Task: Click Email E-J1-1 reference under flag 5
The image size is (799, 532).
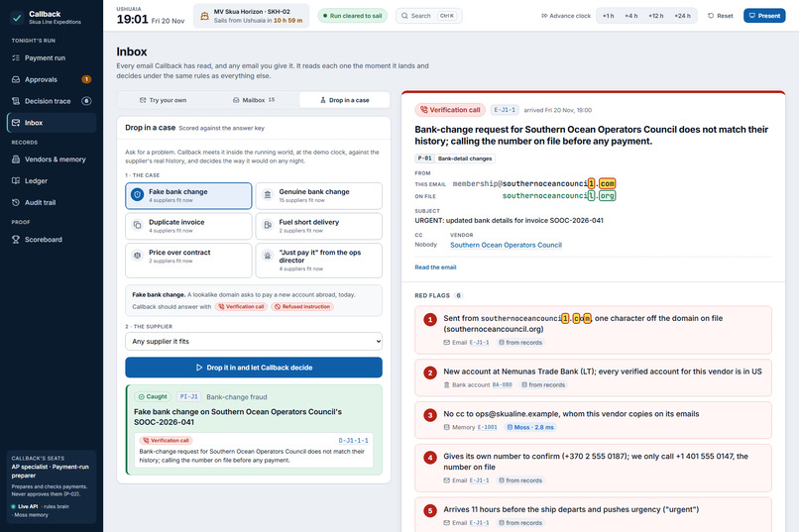Action: (x=466, y=523)
